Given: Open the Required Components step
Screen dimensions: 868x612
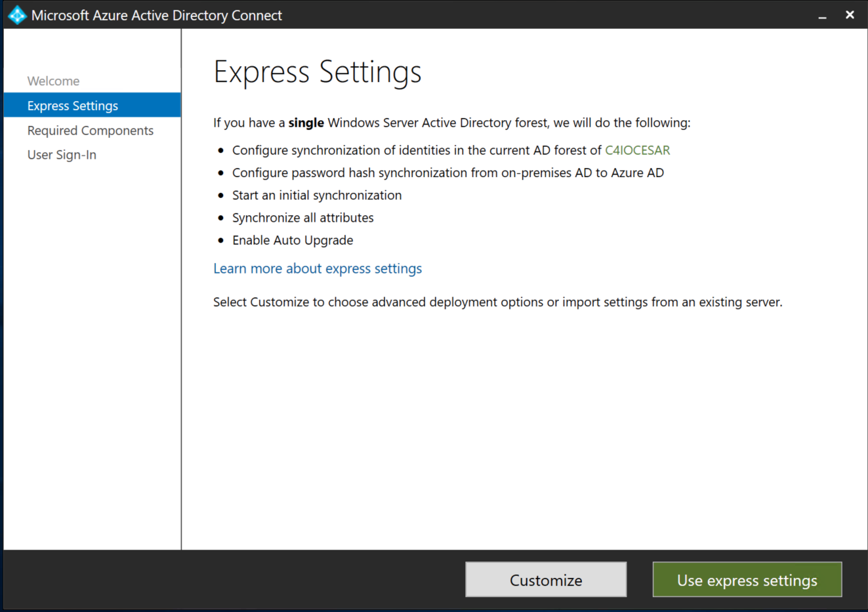Looking at the screenshot, I should point(91,131).
